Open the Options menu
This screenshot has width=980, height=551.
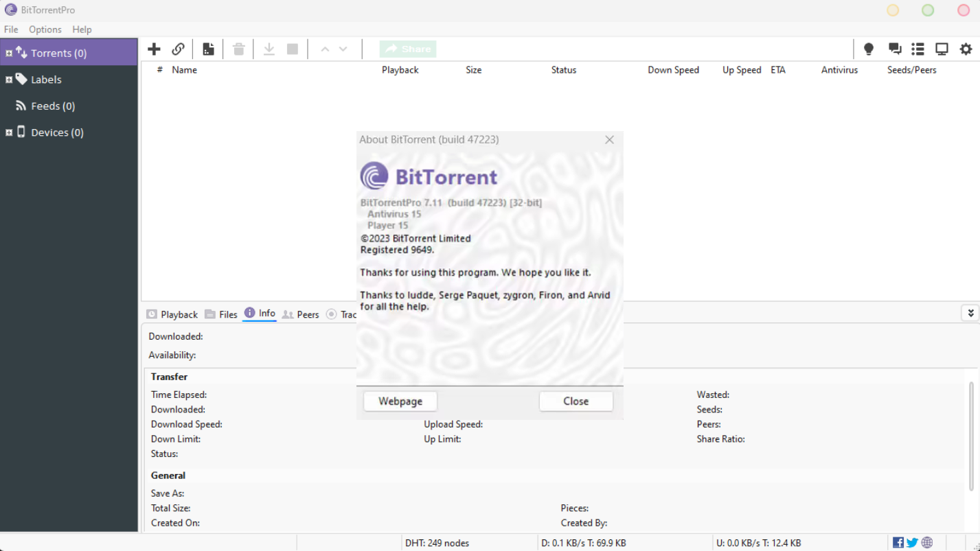pos(45,30)
